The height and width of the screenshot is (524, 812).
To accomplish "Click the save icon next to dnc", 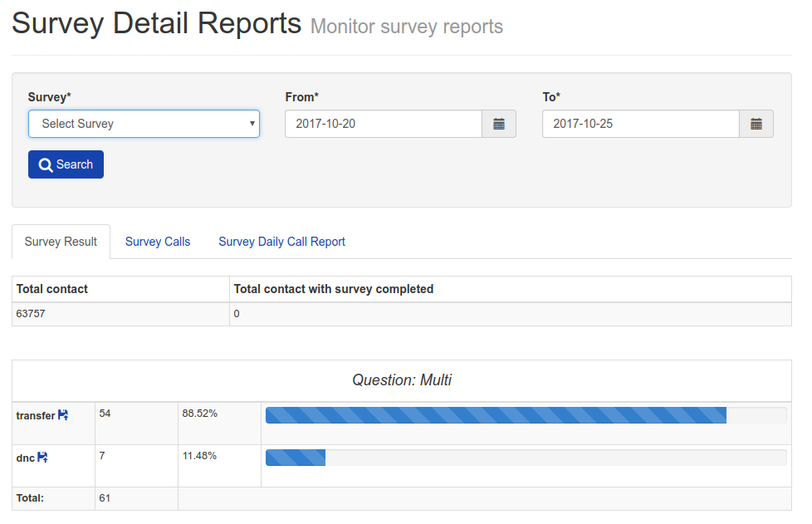I will tap(42, 458).
